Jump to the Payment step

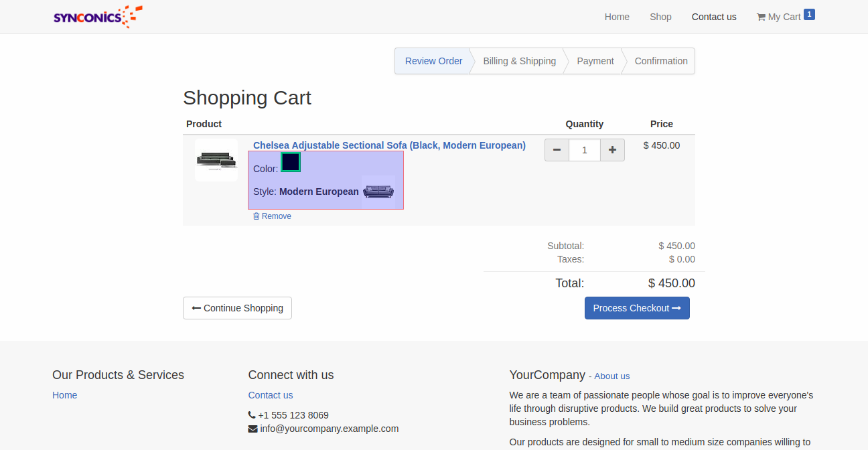(x=595, y=61)
